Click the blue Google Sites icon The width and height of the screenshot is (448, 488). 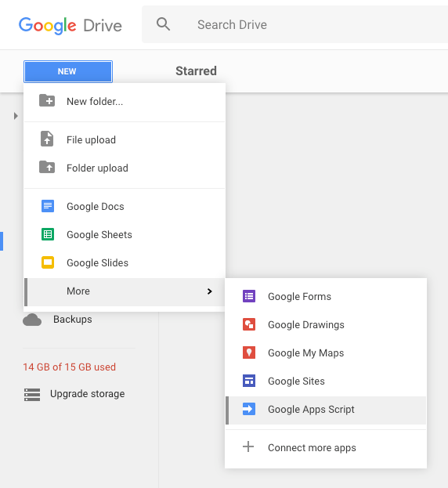click(x=249, y=381)
